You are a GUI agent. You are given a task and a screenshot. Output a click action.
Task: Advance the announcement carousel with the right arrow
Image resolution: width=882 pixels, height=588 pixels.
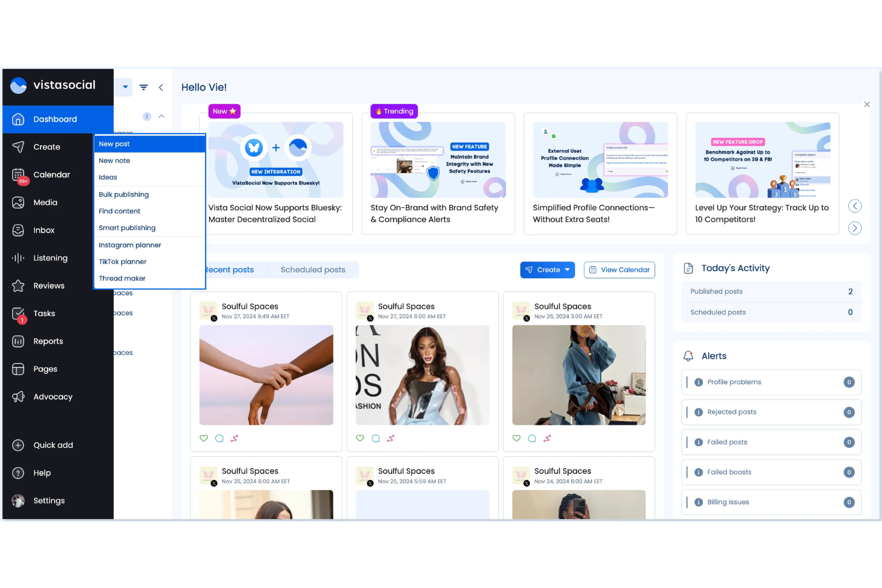[855, 228]
